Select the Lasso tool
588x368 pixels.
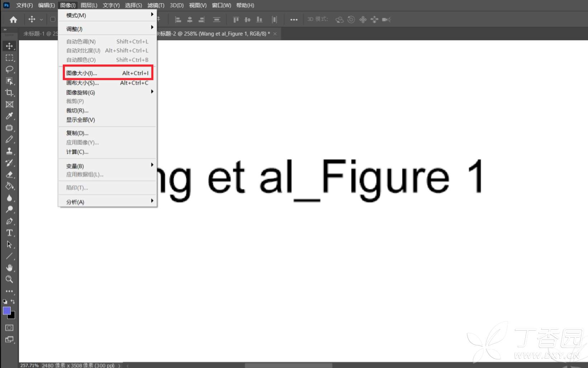(x=9, y=69)
